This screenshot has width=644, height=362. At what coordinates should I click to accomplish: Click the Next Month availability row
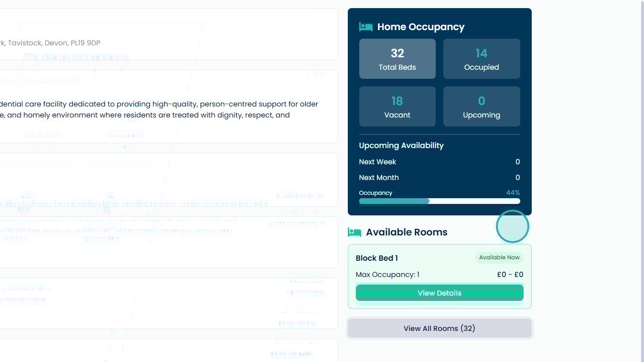439,178
